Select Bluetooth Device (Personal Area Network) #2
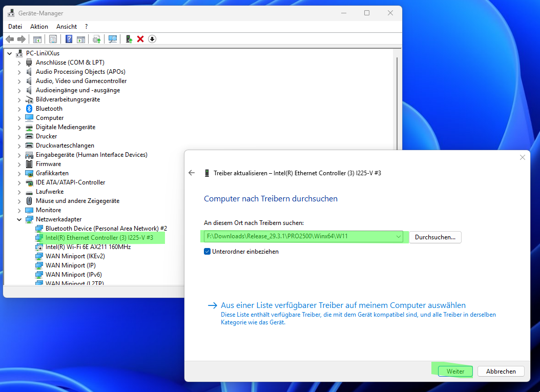 coord(106,229)
